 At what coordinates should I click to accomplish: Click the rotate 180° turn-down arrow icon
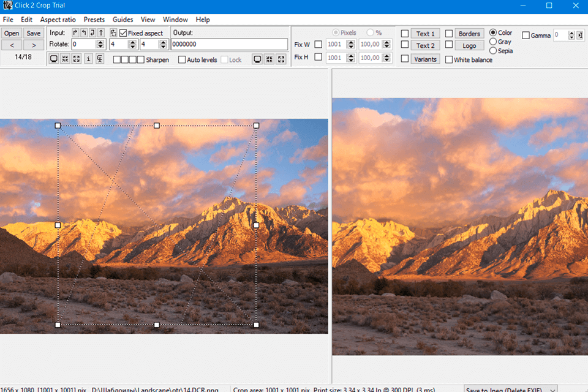pos(92,32)
